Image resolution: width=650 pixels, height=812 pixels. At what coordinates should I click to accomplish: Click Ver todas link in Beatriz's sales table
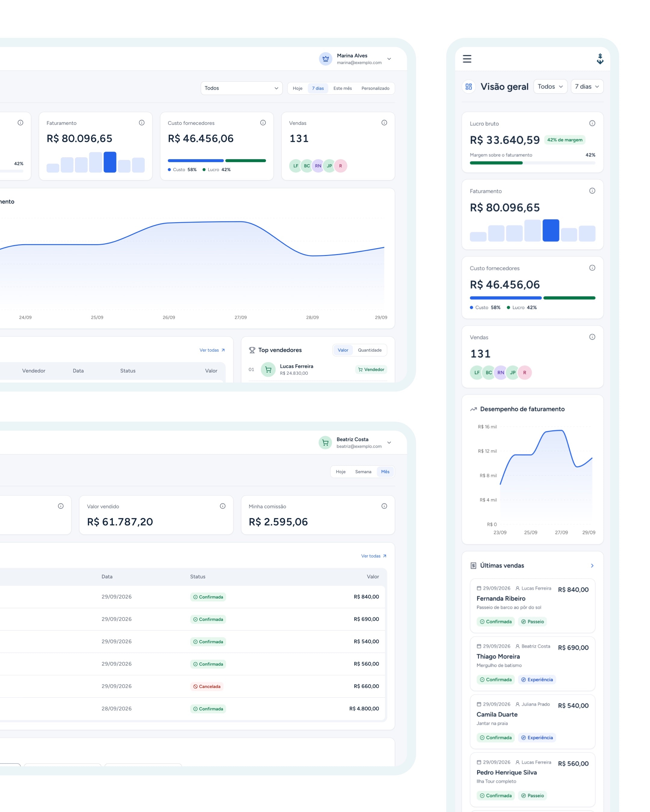[x=374, y=556]
